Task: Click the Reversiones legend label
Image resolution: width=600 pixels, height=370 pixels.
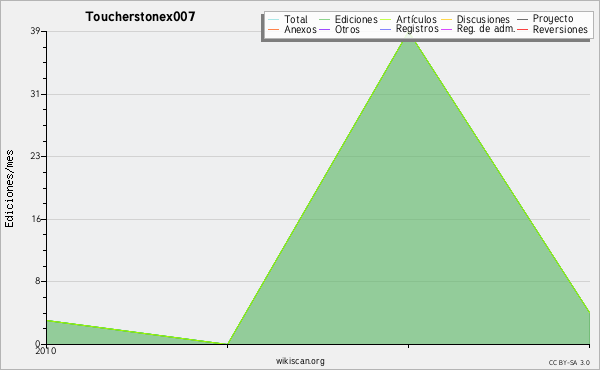Action: tap(560, 29)
